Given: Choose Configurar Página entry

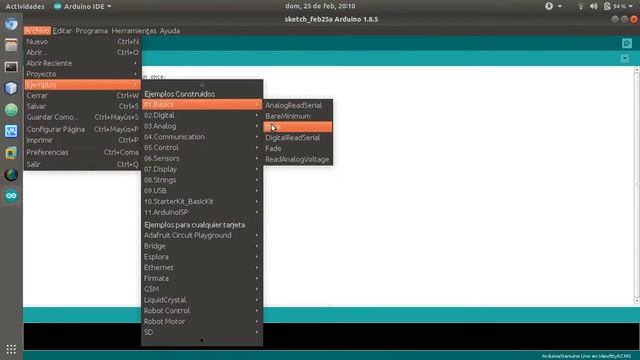Looking at the screenshot, I should pos(82,129).
